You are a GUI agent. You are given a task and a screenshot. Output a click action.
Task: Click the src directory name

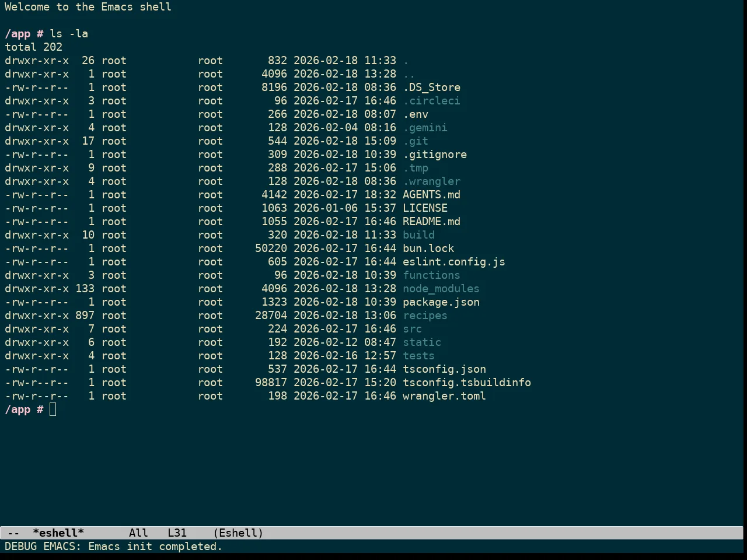point(412,329)
